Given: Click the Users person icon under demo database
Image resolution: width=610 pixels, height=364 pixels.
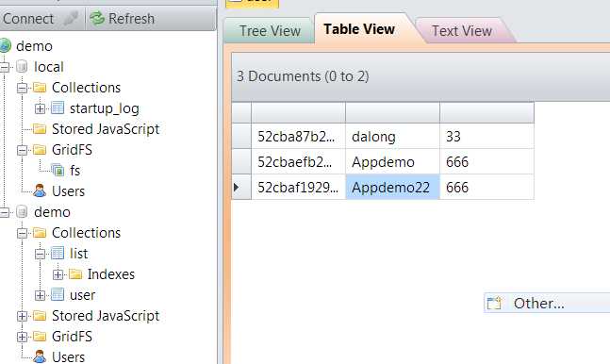Looking at the screenshot, I should point(40,357).
